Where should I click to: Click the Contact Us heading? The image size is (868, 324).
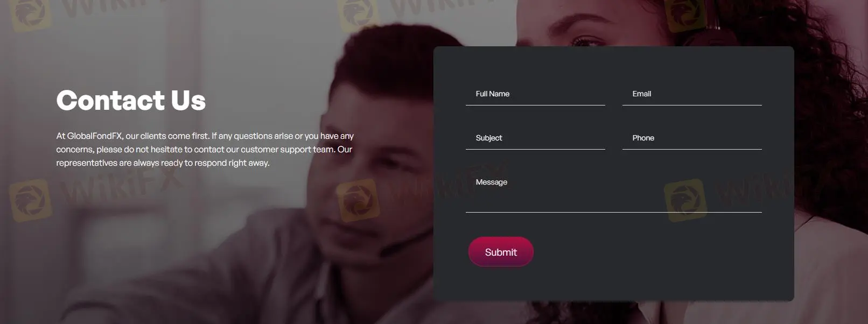coord(131,100)
